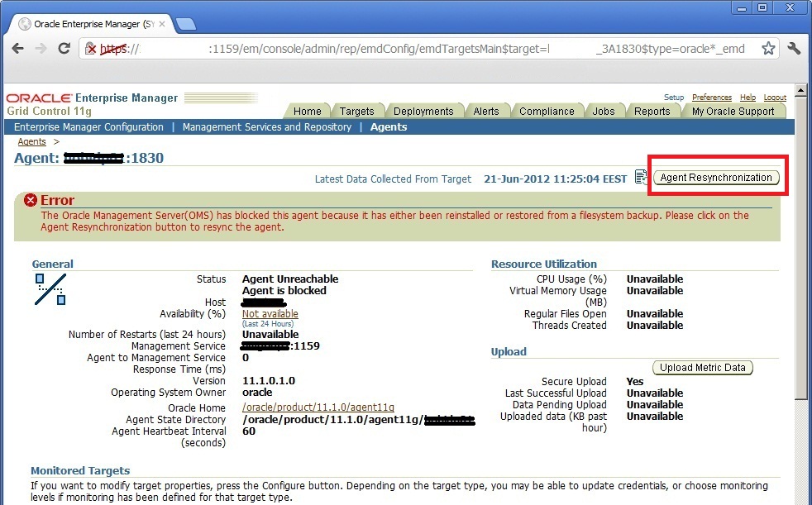Viewport: 812px width, 505px height.
Task: Open the Preferences link
Action: click(712, 98)
